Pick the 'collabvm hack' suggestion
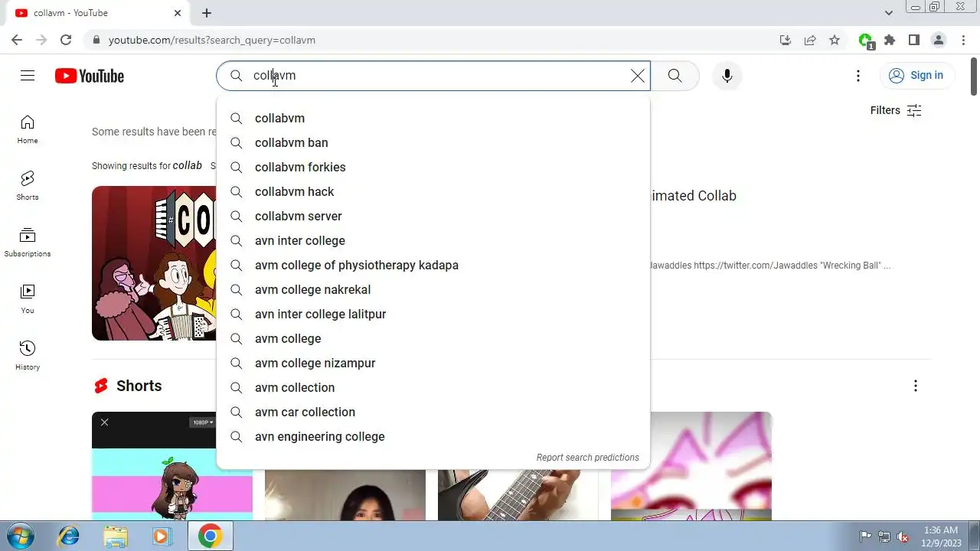The image size is (980, 551). pos(433,191)
